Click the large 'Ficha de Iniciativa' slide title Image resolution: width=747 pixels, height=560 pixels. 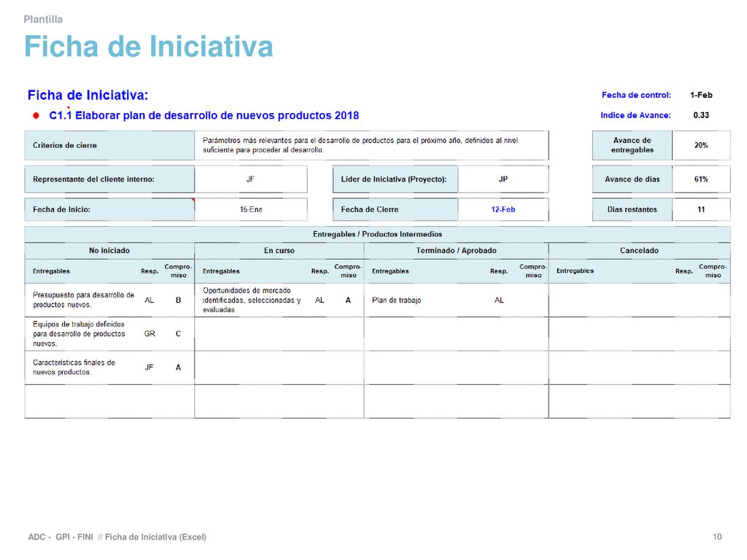point(149,47)
